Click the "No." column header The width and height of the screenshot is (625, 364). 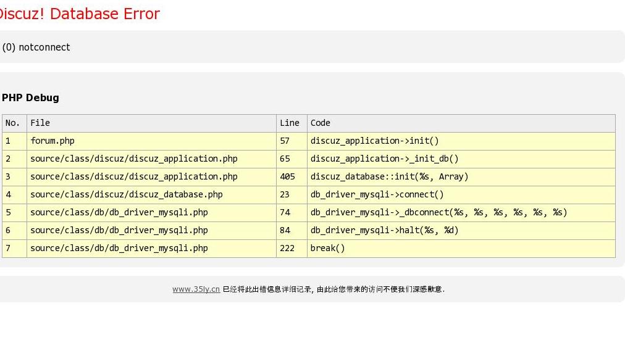[14, 123]
